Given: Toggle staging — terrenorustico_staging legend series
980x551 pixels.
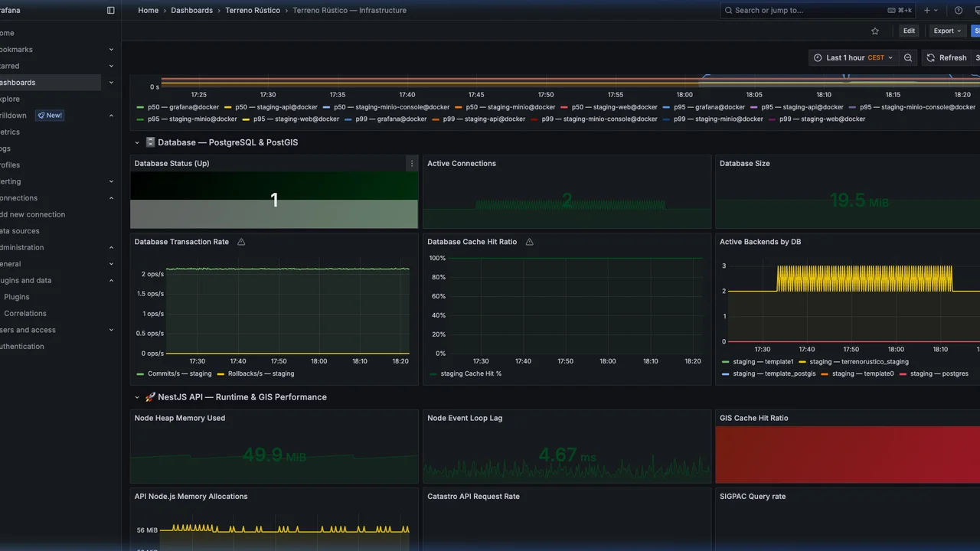Looking at the screenshot, I should click(x=859, y=362).
